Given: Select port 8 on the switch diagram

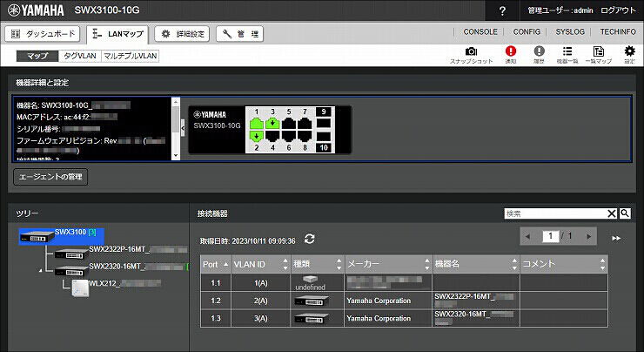Looking at the screenshot, I should (305, 136).
